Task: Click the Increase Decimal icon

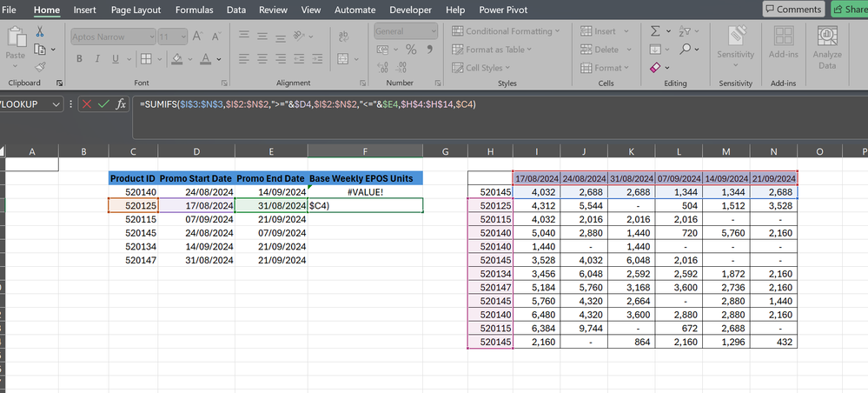Action: coord(382,67)
